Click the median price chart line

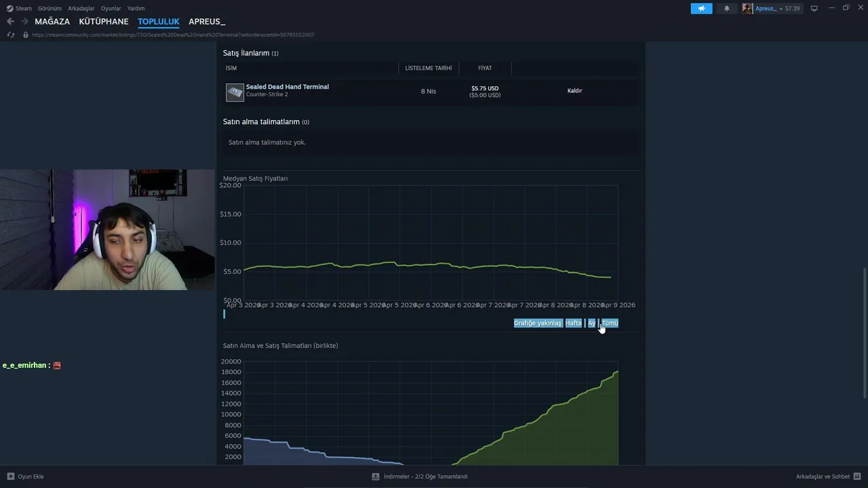coord(427,265)
